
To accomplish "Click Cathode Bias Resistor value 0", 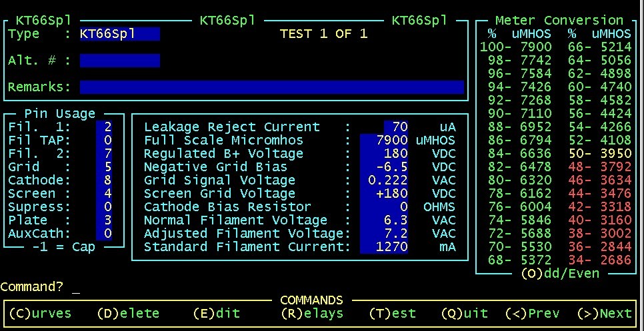I will pyautogui.click(x=384, y=206).
